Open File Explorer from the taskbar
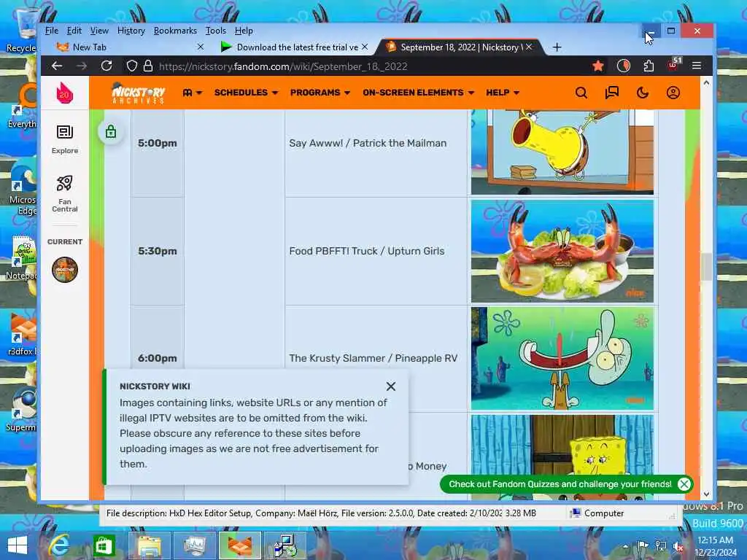The image size is (747, 560). tap(149, 545)
